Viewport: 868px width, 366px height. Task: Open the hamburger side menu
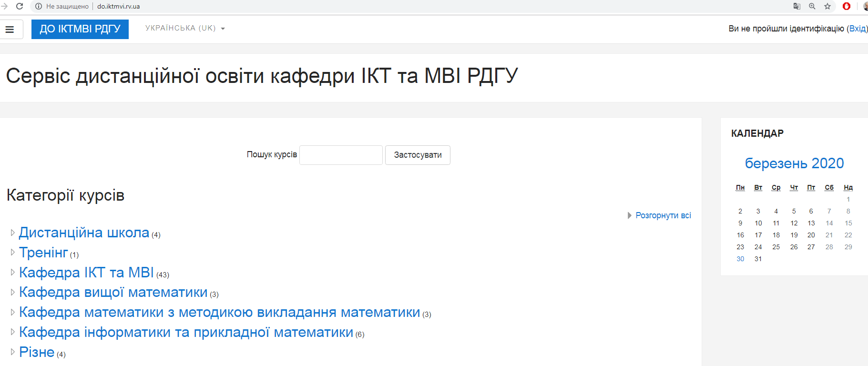(x=10, y=30)
